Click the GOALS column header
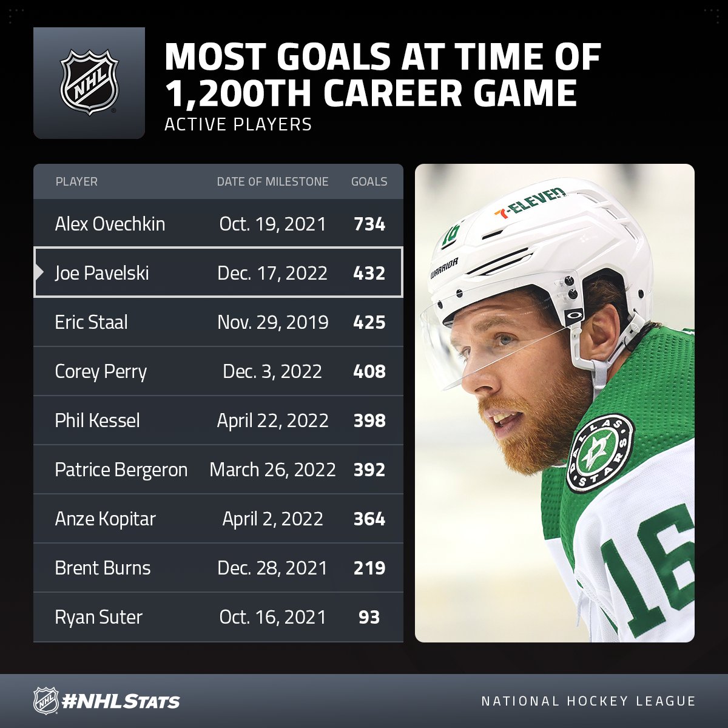The image size is (728, 728). (369, 181)
